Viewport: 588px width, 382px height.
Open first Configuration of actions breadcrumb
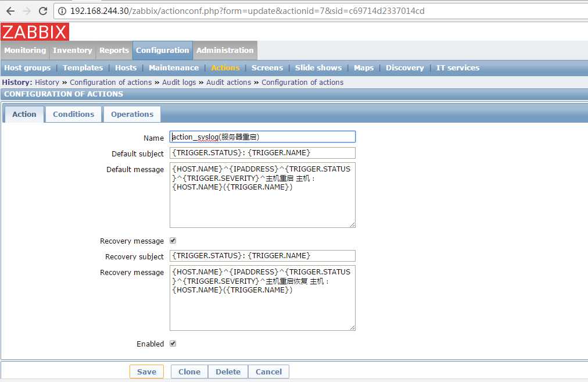pos(110,82)
